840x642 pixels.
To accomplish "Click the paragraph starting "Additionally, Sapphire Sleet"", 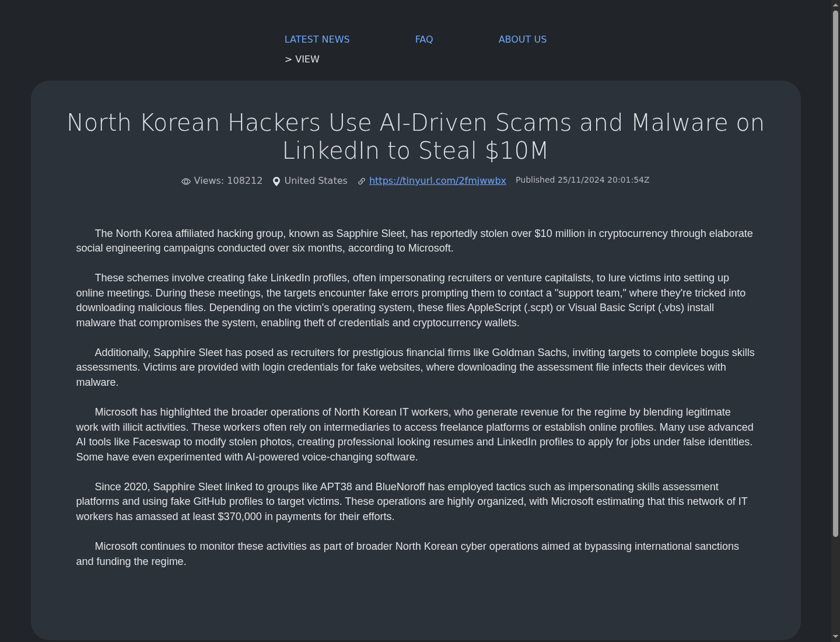I will click(x=416, y=367).
